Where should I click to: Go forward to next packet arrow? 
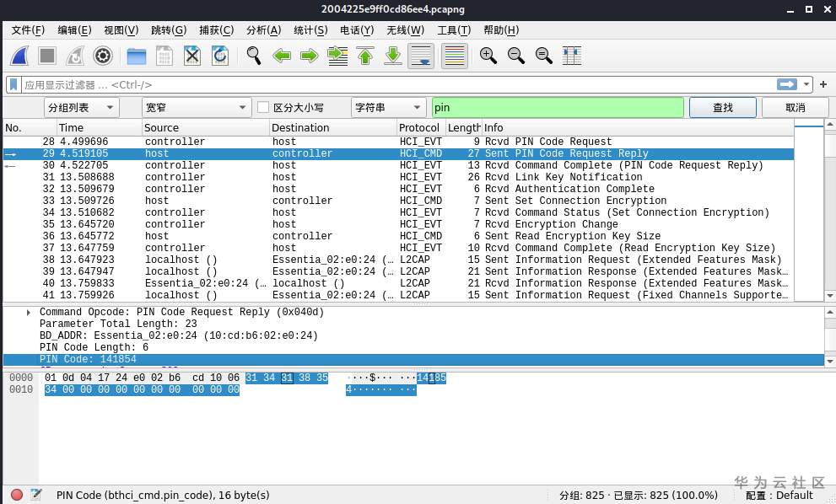(310, 56)
